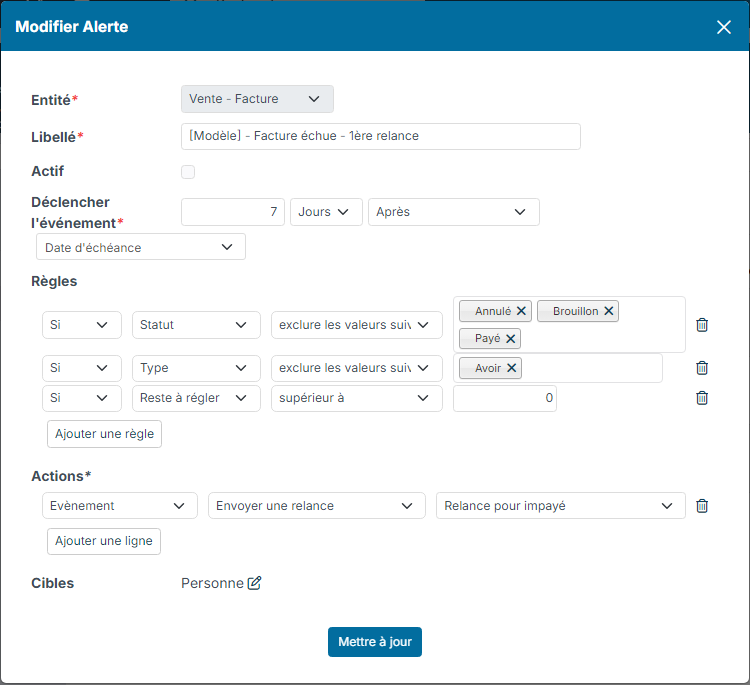Screen dimensions: 750x685
Task: Click the Libellé text field
Action: click(381, 136)
